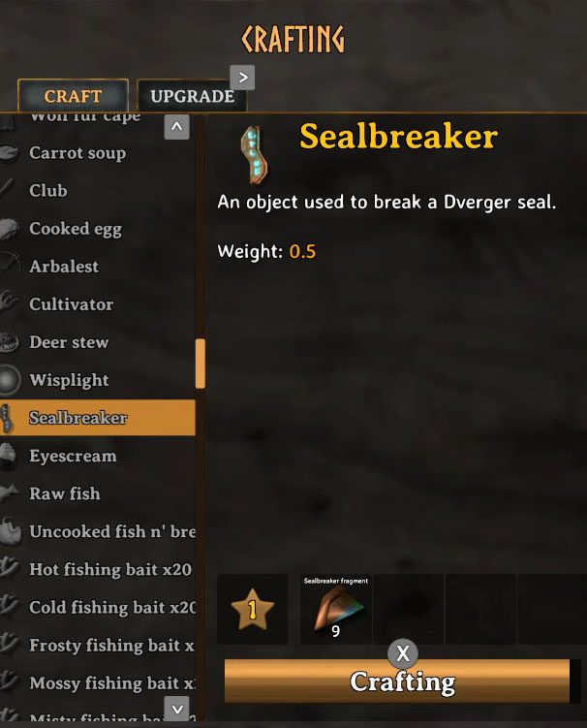Click the X controller prompt above Crafting

[x=403, y=653]
